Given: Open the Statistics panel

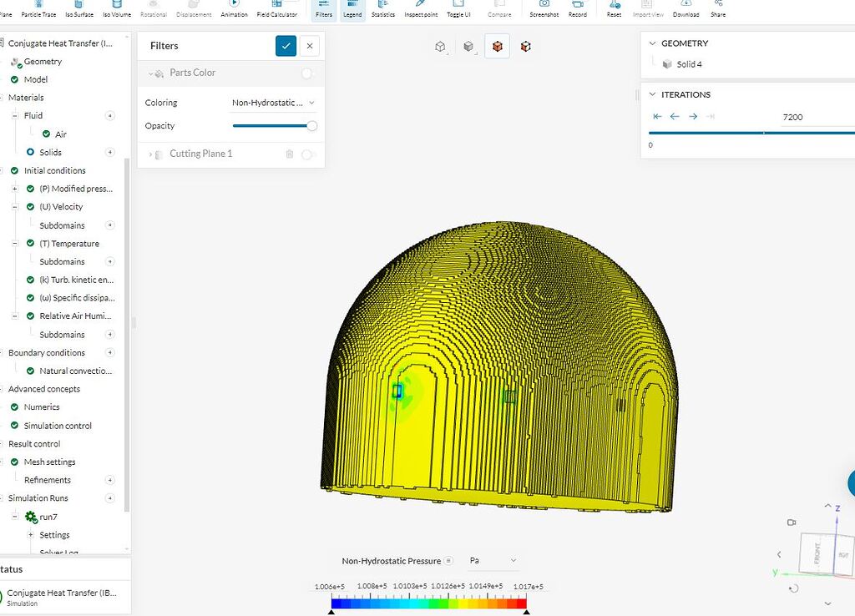Looking at the screenshot, I should pos(382,8).
